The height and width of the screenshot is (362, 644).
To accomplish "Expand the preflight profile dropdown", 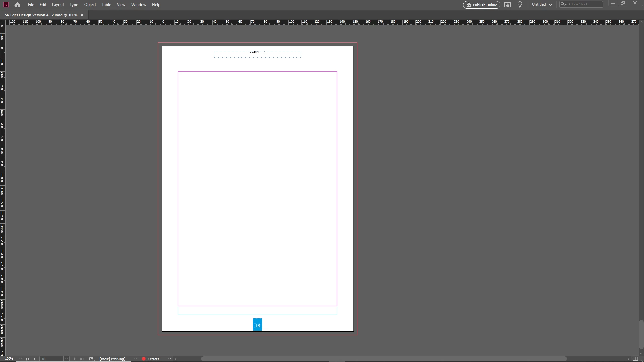I will 135,359.
